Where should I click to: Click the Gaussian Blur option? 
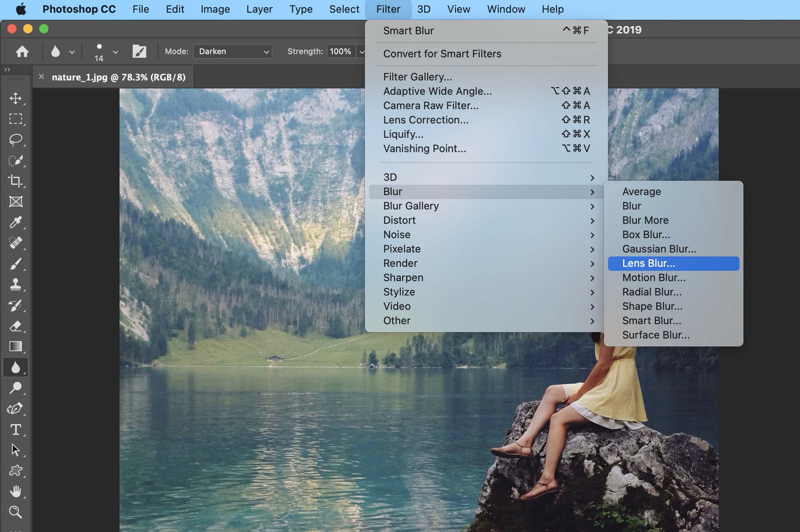[x=659, y=249]
